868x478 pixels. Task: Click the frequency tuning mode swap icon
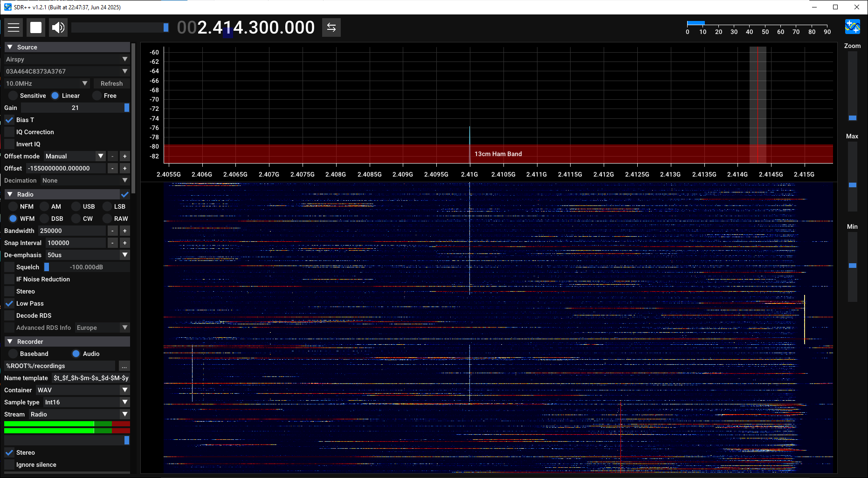331,27
